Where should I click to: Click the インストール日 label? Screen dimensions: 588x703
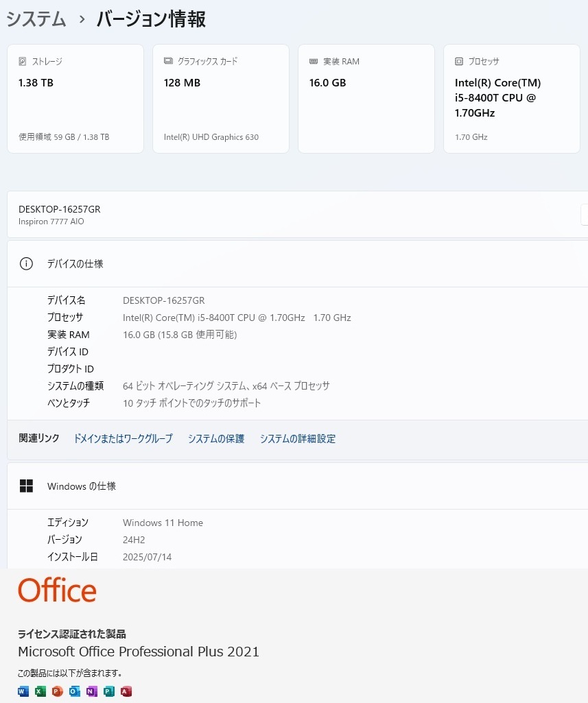tap(73, 557)
